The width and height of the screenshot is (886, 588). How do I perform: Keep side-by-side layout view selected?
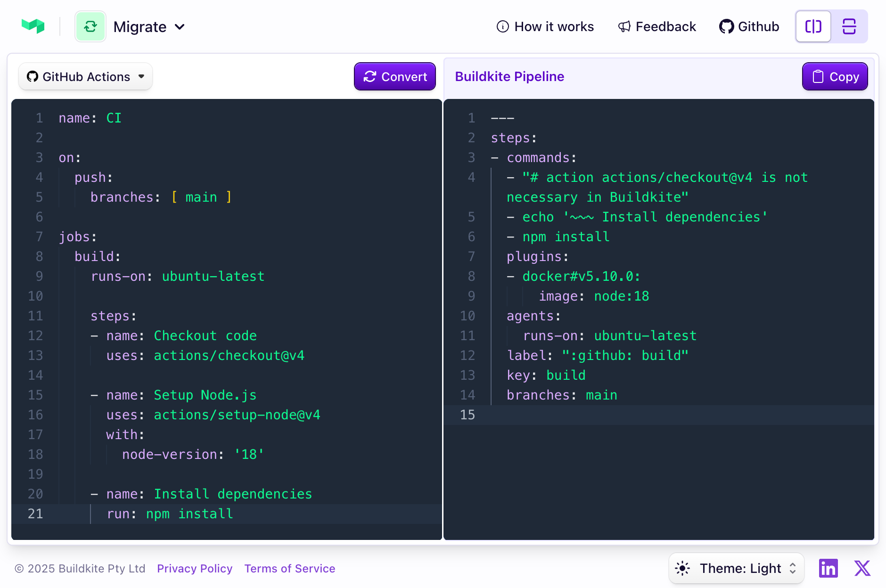pos(813,26)
